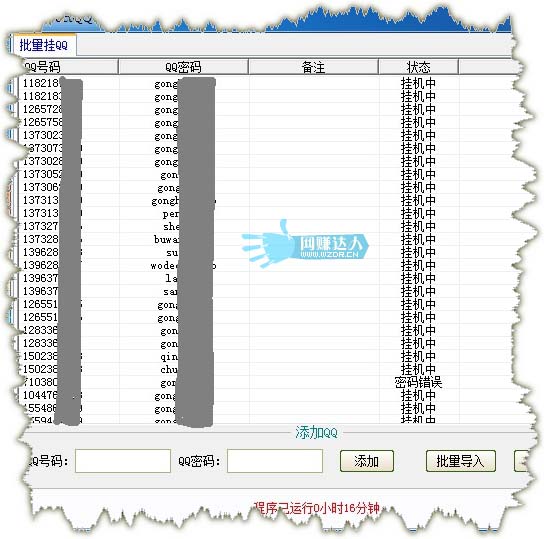The width and height of the screenshot is (544, 539).
Task: Select the row starting with 1373073
Action: pyautogui.click(x=265, y=148)
